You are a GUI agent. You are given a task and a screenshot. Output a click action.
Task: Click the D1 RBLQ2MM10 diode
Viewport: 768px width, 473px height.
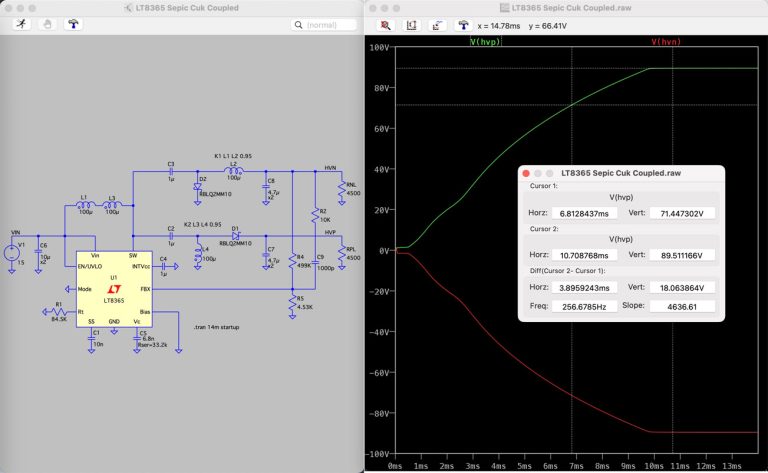click(x=236, y=236)
